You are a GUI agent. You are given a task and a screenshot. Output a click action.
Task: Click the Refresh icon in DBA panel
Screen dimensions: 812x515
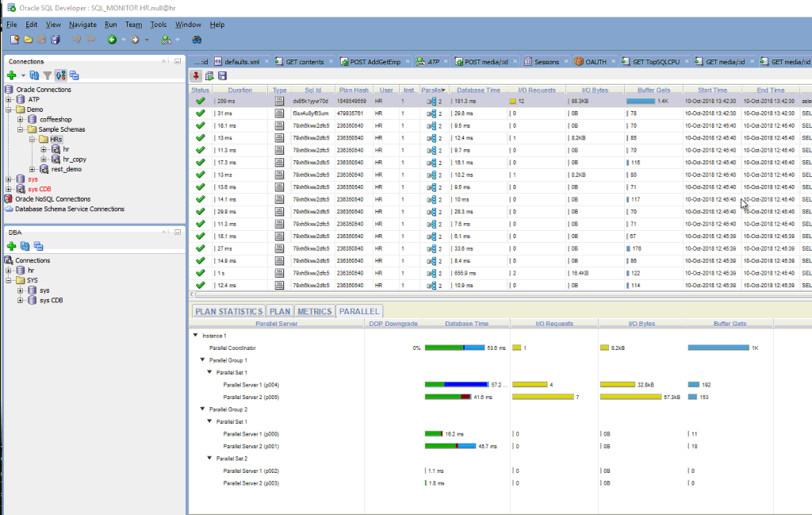(25, 246)
